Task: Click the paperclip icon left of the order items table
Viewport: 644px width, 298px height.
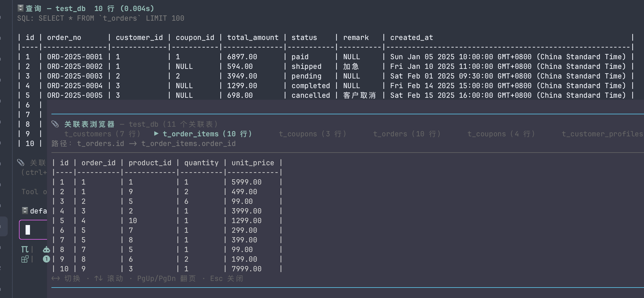Action: tap(21, 162)
